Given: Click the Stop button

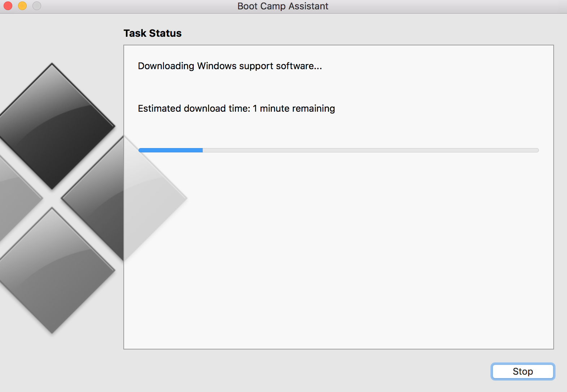Looking at the screenshot, I should click(523, 371).
